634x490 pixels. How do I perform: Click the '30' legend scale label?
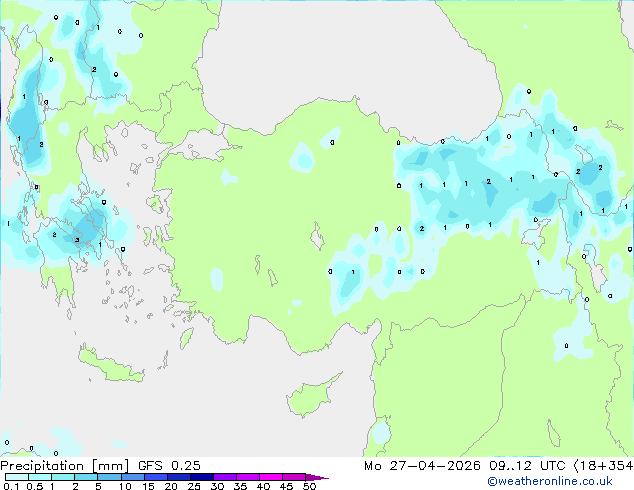(217, 486)
